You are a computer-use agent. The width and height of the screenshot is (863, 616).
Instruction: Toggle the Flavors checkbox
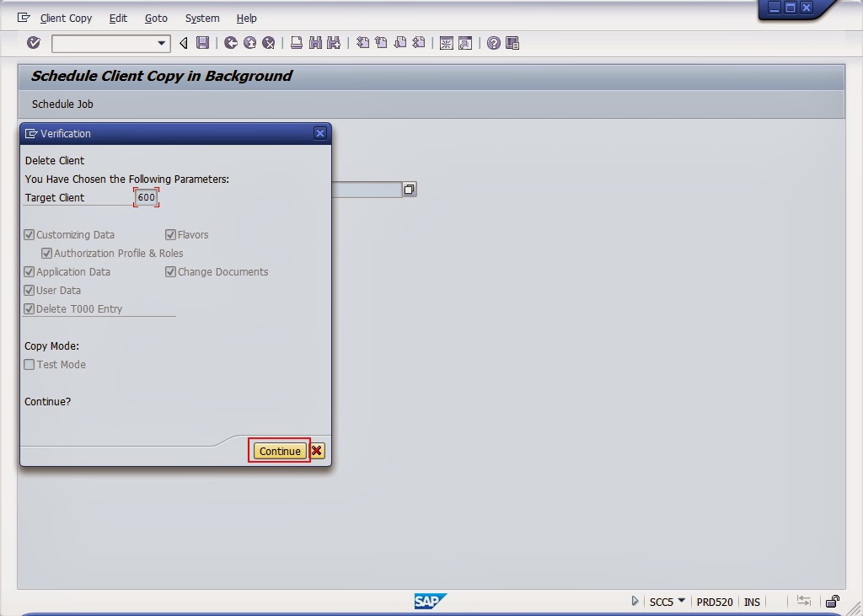pyautogui.click(x=170, y=234)
